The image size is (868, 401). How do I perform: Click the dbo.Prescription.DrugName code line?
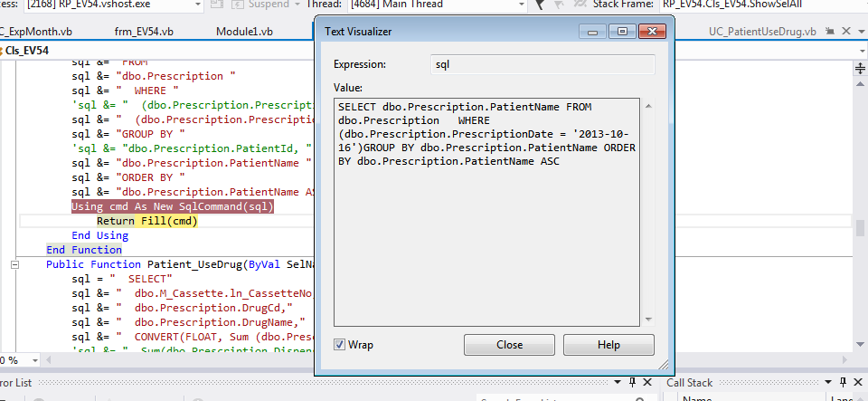[x=188, y=322]
